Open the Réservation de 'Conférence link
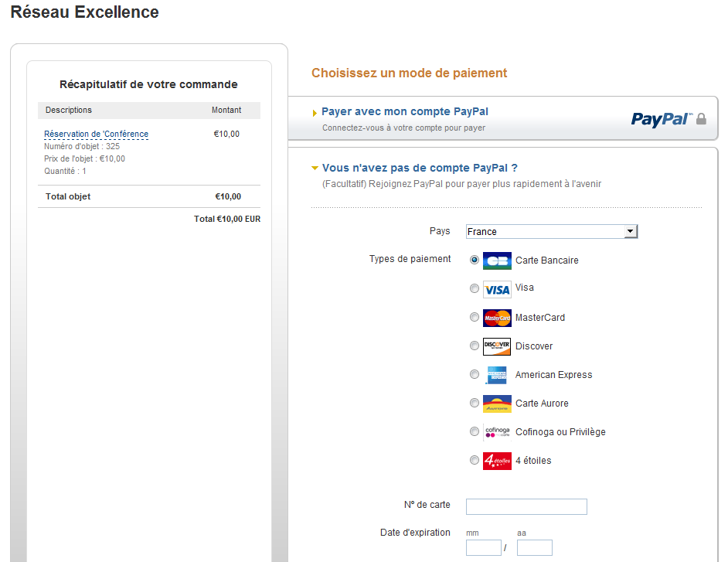Viewport: 728px width, 562px height. click(96, 135)
